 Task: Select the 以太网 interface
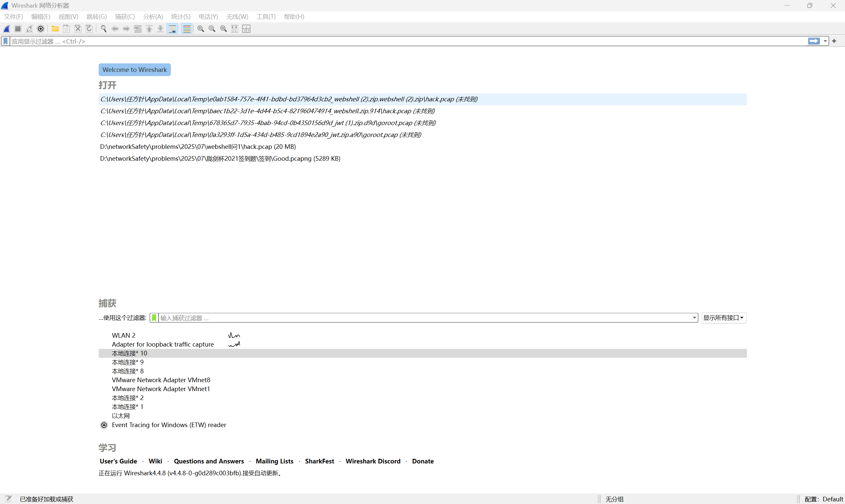[x=423, y=416]
